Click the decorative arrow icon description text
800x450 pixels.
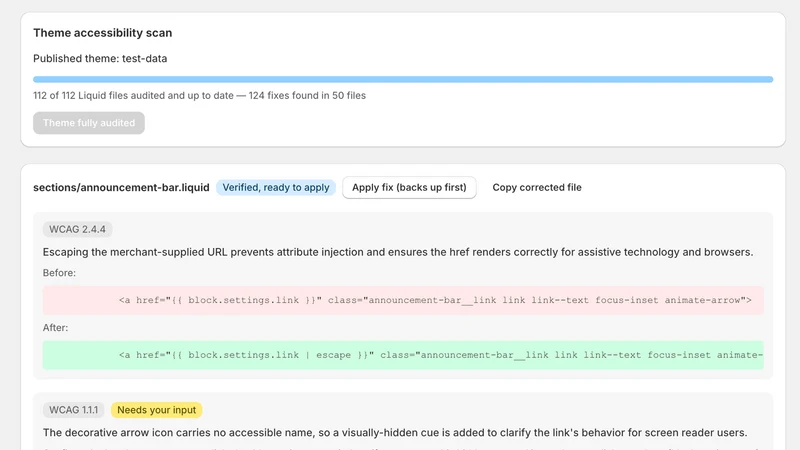[x=395, y=433]
